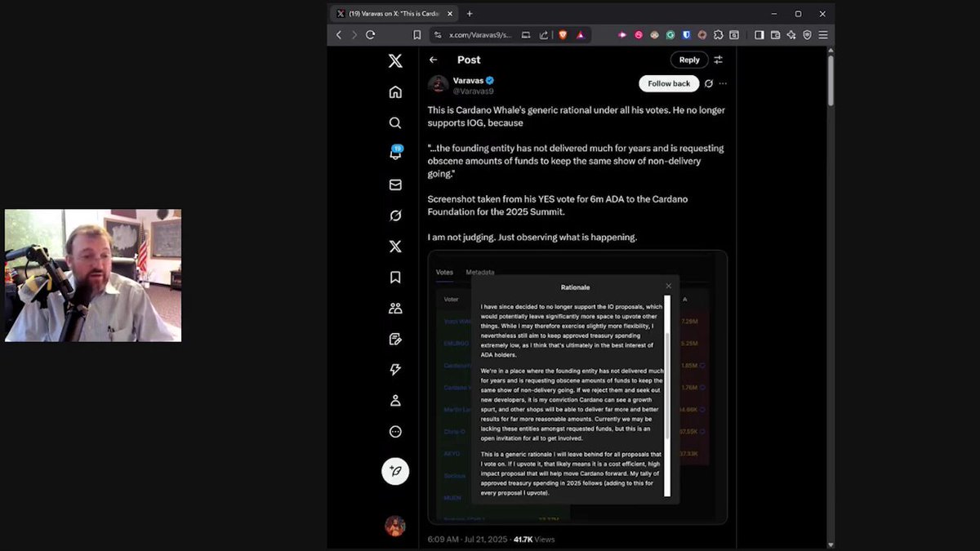
Task: Open Leo AI sparkle icon
Action: coord(791,35)
